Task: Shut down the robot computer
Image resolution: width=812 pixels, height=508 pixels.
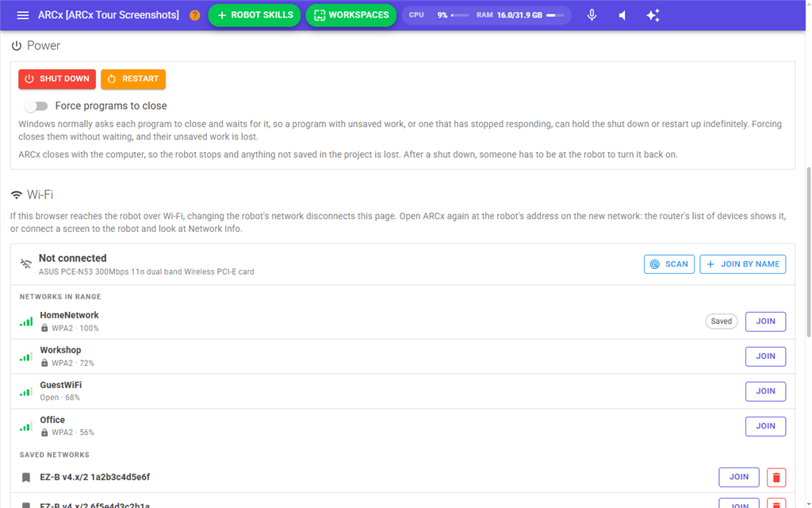Action: [57, 79]
